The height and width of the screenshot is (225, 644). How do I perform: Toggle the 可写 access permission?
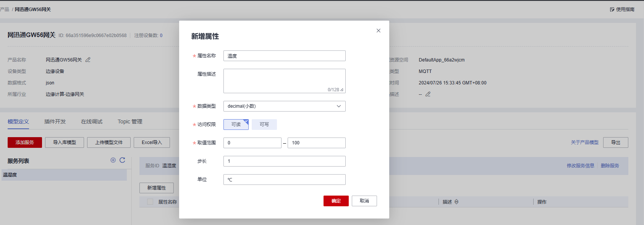(x=264, y=125)
